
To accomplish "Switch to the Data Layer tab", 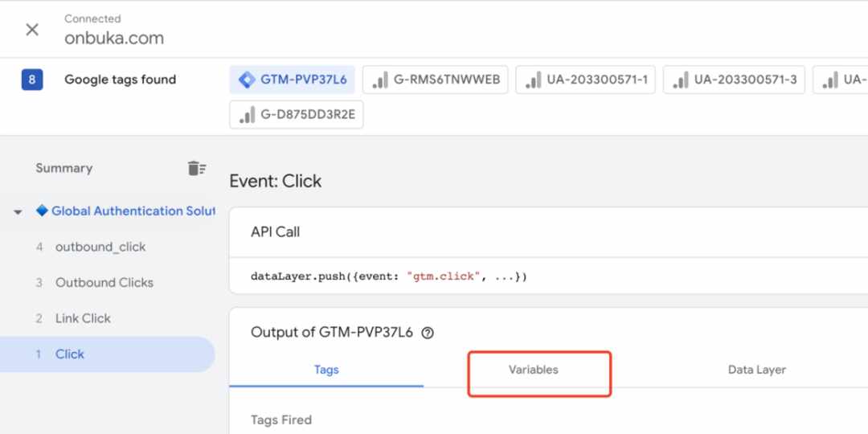I will click(x=757, y=370).
